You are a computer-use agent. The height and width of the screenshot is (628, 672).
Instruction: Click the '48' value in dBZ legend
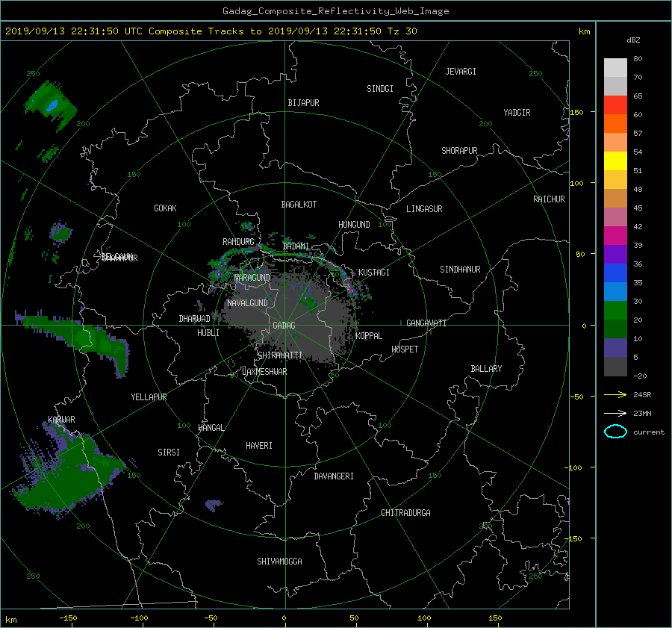pos(638,190)
